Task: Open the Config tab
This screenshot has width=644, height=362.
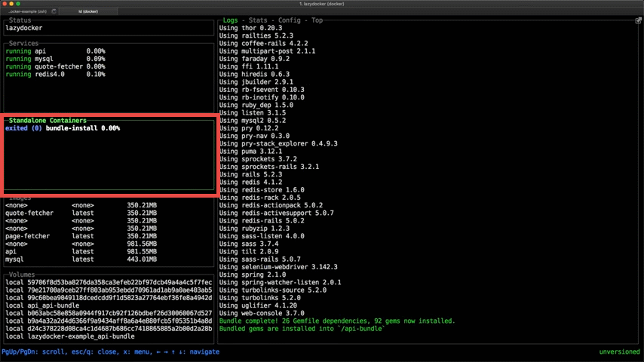Action: click(289, 20)
